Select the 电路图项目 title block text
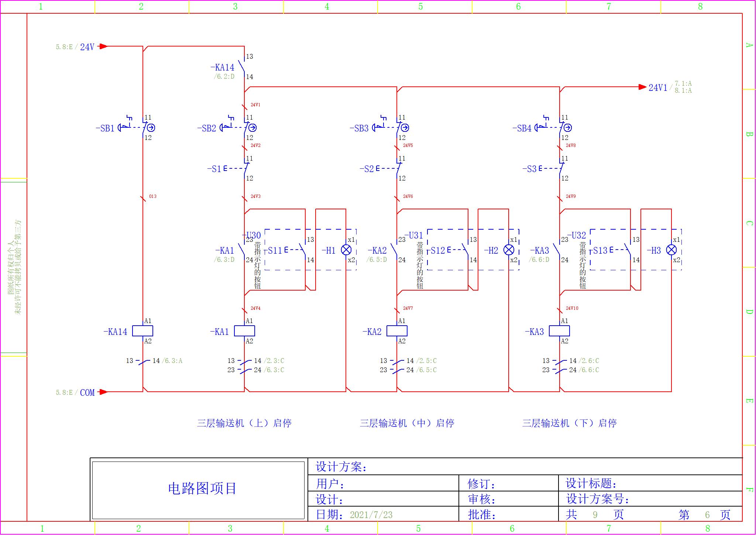The image size is (756, 535). [202, 488]
